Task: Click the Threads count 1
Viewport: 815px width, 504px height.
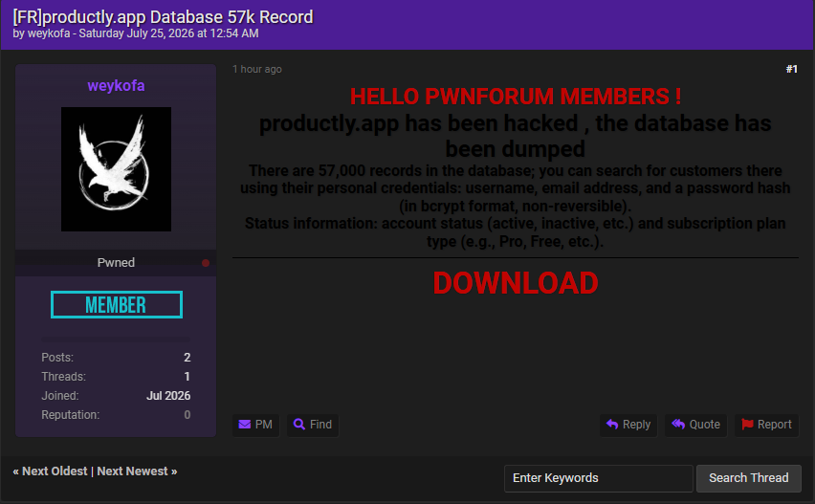Action: pos(187,377)
